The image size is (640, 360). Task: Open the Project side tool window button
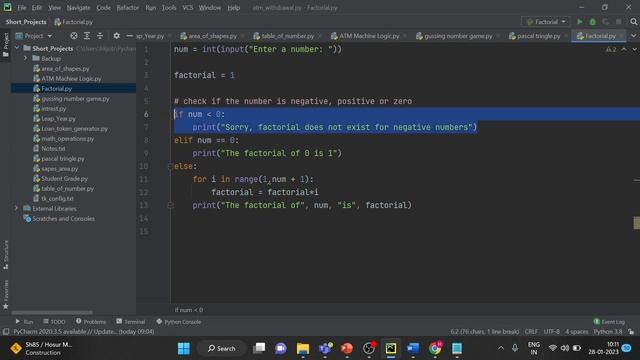tap(6, 45)
